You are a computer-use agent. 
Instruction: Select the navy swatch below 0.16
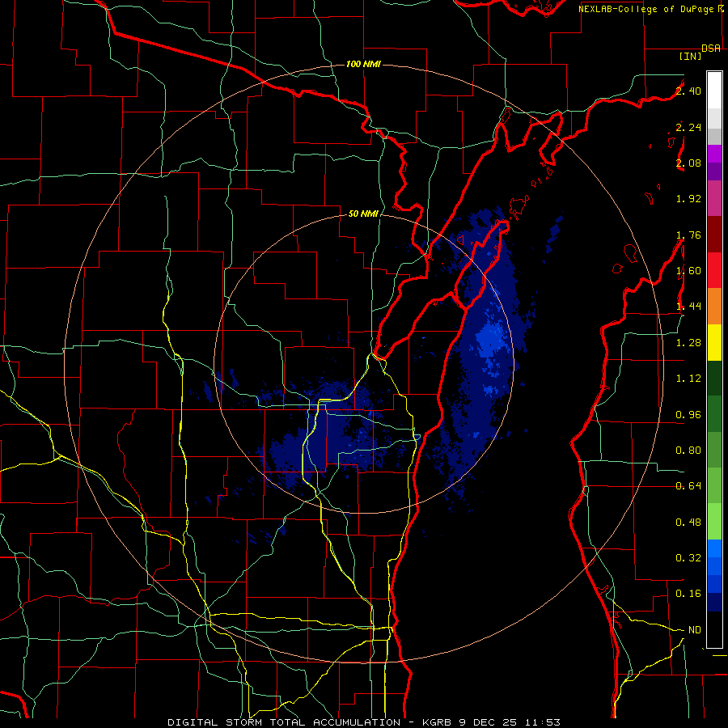[714, 603]
